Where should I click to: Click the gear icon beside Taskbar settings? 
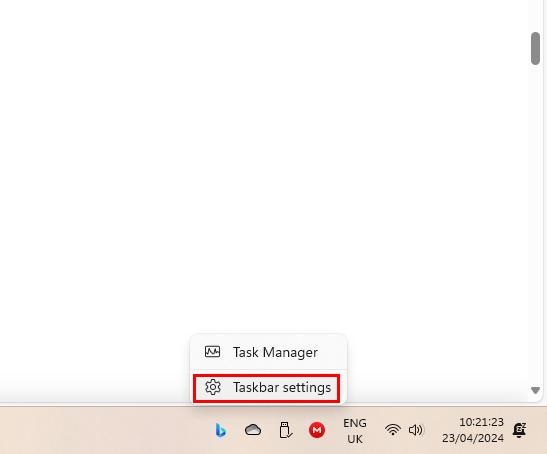point(213,387)
